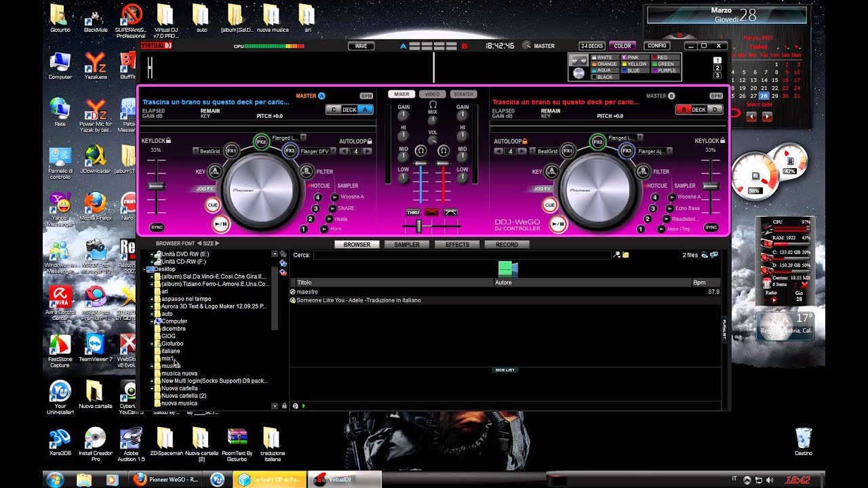Open the CONFIG settings
Viewport: 868px width, 488px height.
[x=657, y=46]
